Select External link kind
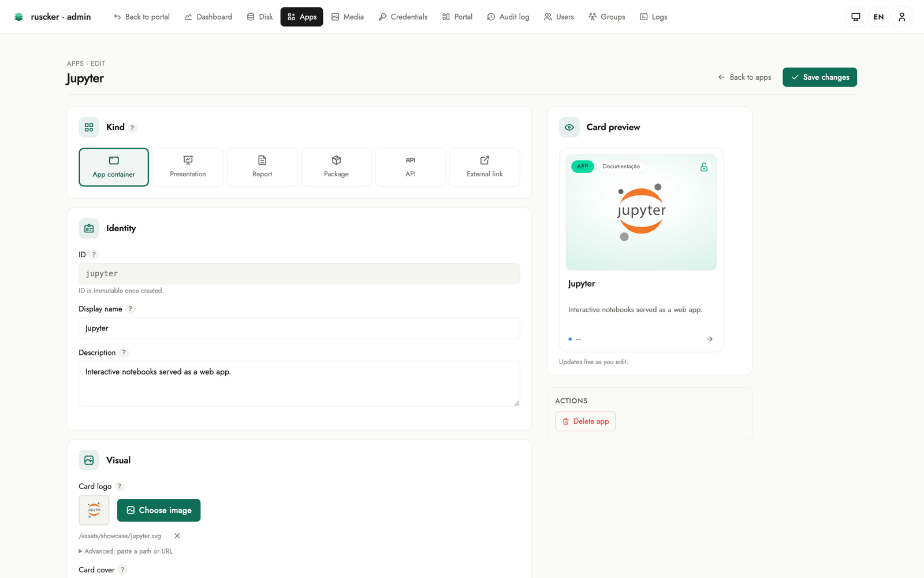The width and height of the screenshot is (924, 578). coord(485,167)
